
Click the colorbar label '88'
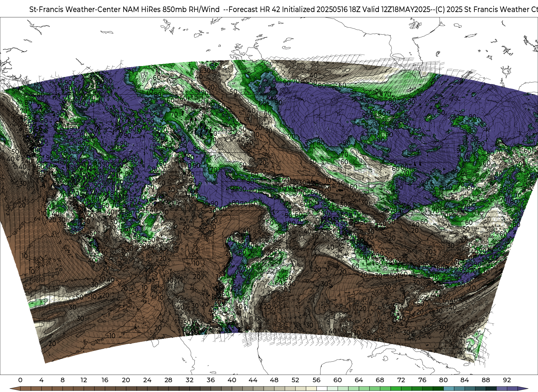point(486,380)
